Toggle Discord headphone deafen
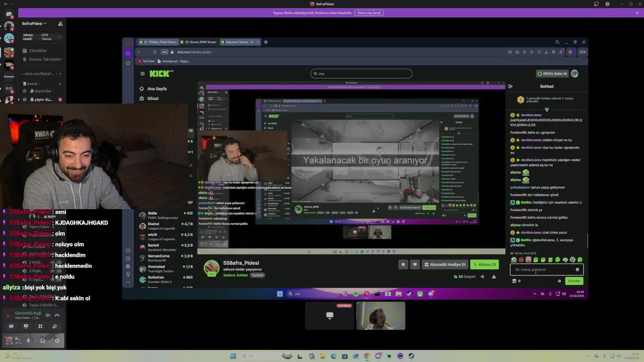This screenshot has height=362, width=644. click(x=42, y=340)
